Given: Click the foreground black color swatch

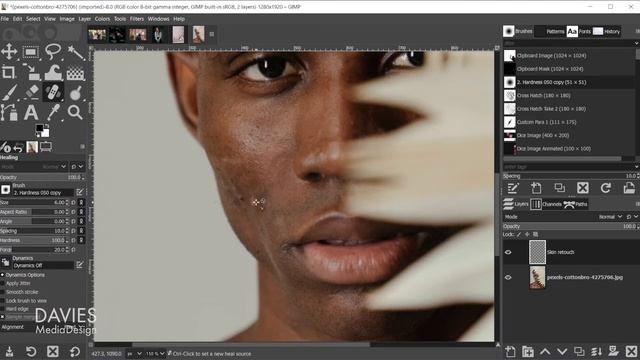Looking at the screenshot, I should point(39,128).
